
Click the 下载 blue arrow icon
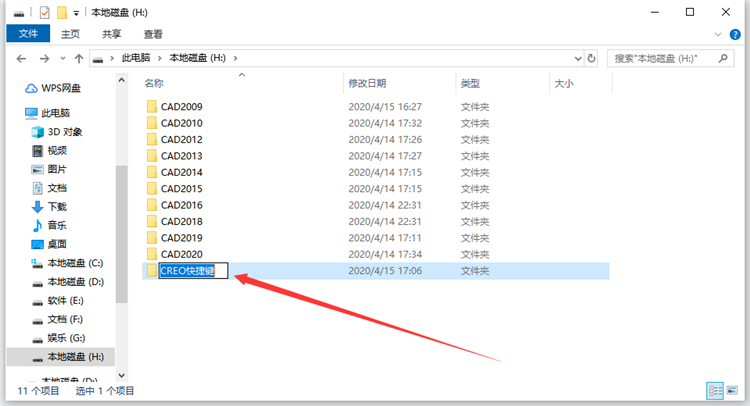[x=37, y=207]
